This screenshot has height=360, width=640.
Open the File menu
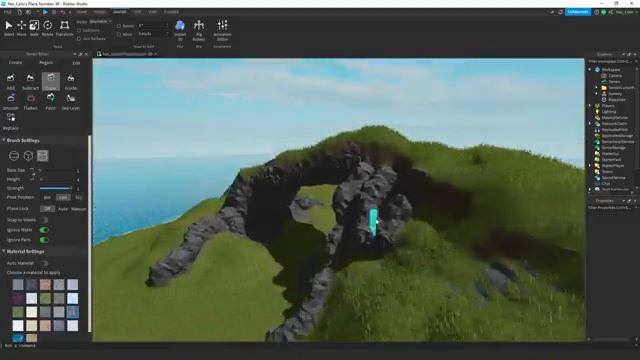coord(7,12)
